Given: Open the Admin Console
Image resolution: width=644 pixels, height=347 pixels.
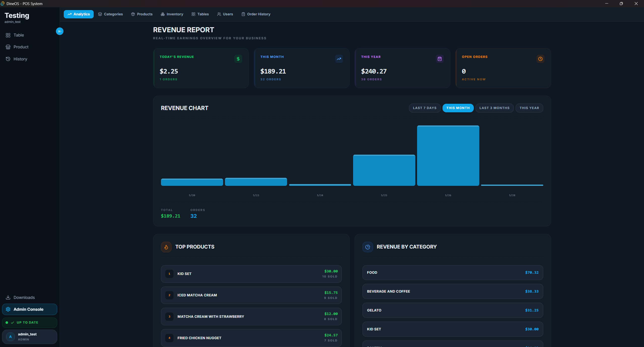Looking at the screenshot, I should [x=29, y=309].
